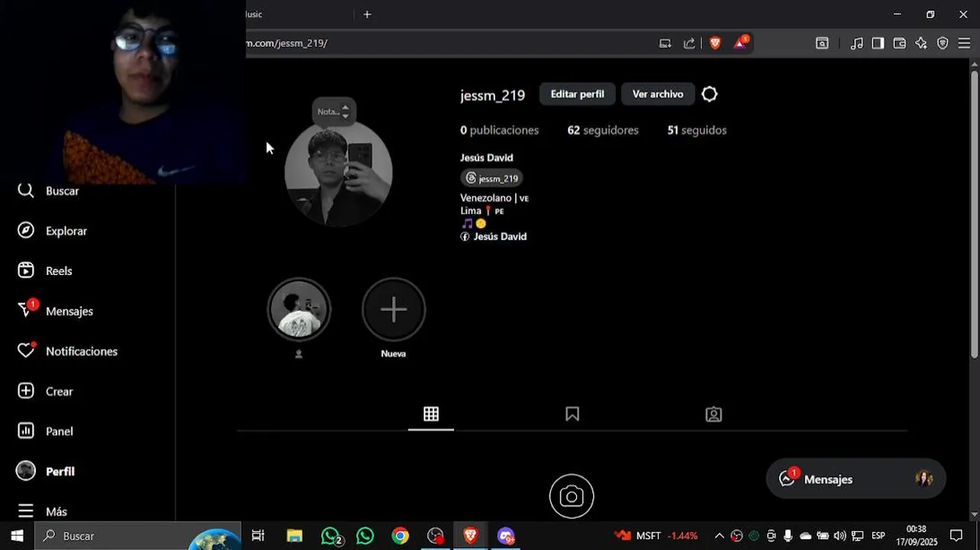The height and width of the screenshot is (550, 980).
Task: Click Ver archivo button
Action: point(658,94)
